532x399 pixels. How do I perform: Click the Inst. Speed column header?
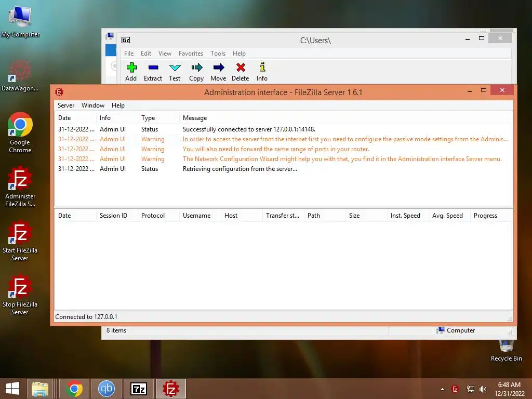tap(408, 216)
